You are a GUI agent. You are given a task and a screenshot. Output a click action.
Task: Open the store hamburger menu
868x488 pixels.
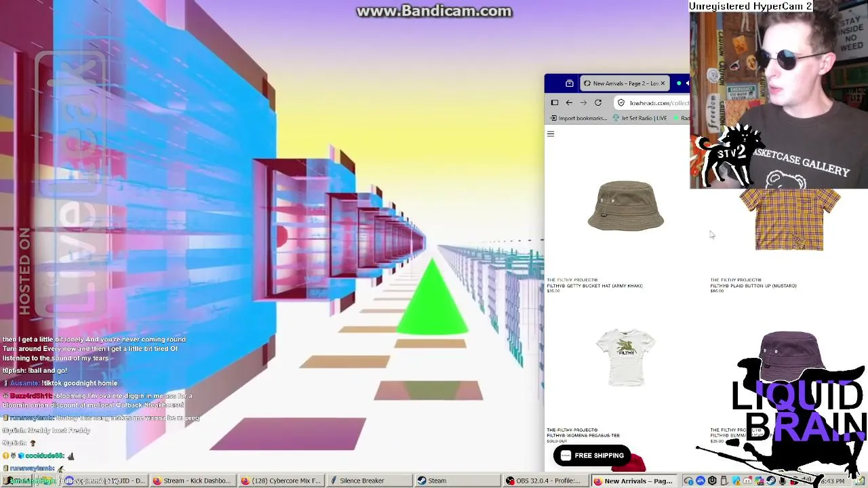click(x=551, y=134)
